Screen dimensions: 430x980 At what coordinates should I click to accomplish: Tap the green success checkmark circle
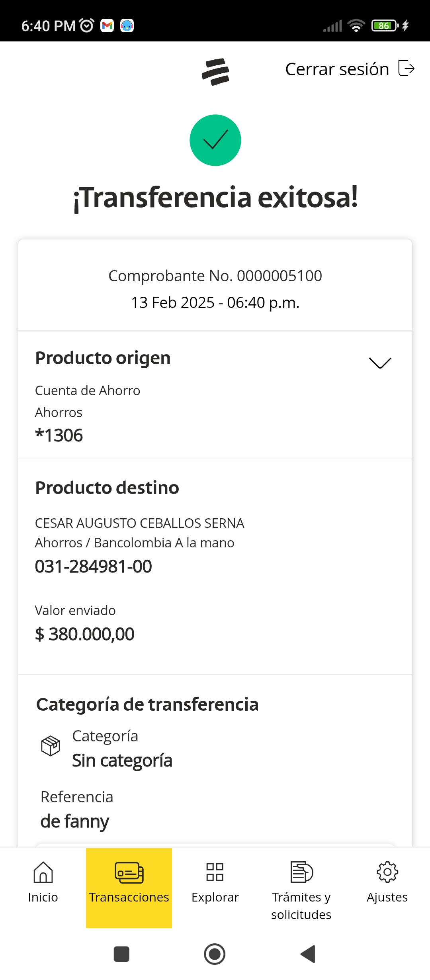(x=215, y=140)
